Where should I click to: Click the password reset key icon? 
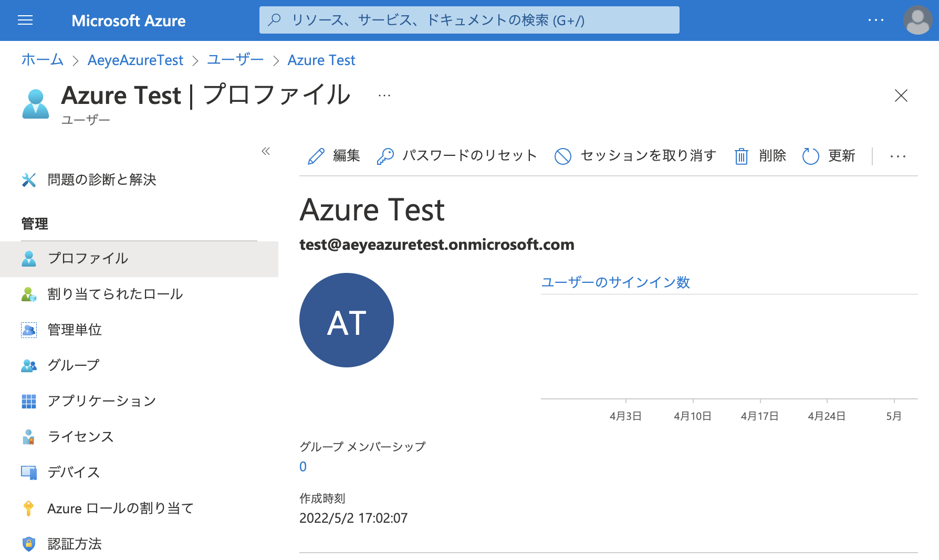pyautogui.click(x=385, y=156)
